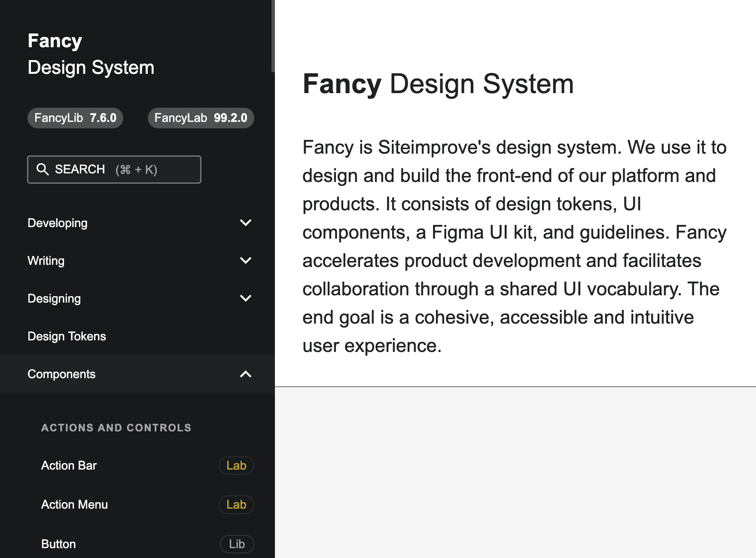The width and height of the screenshot is (756, 558).
Task: Click the Lab badge beside Action Menu
Action: pyautogui.click(x=236, y=505)
